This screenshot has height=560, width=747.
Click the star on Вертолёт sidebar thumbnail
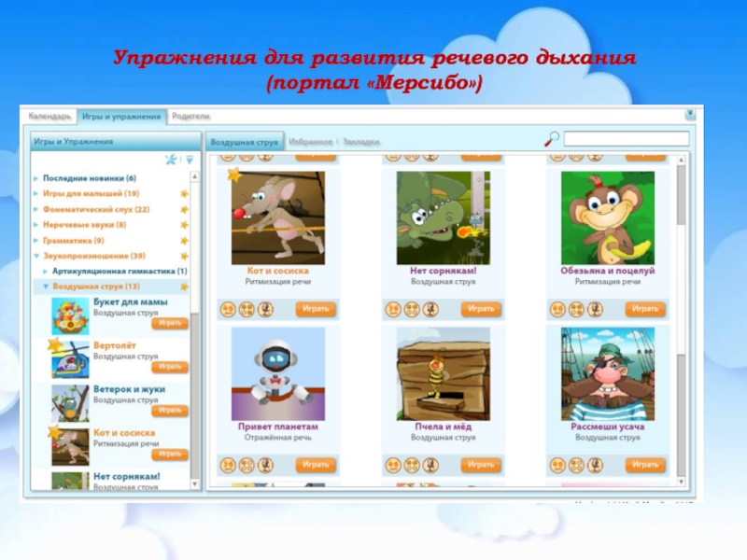(56, 343)
